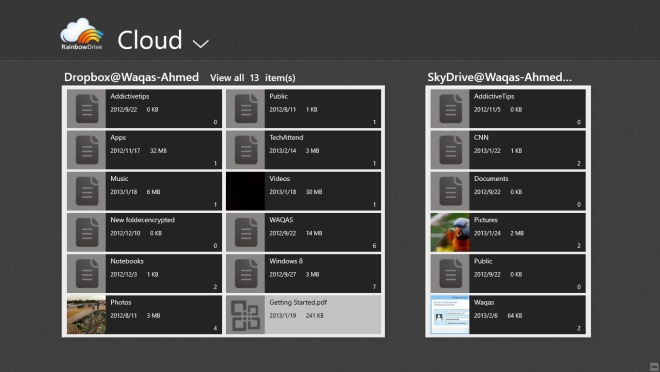Click the 2013/2/14 date of TechAttend
The image size is (660, 372).
(282, 151)
